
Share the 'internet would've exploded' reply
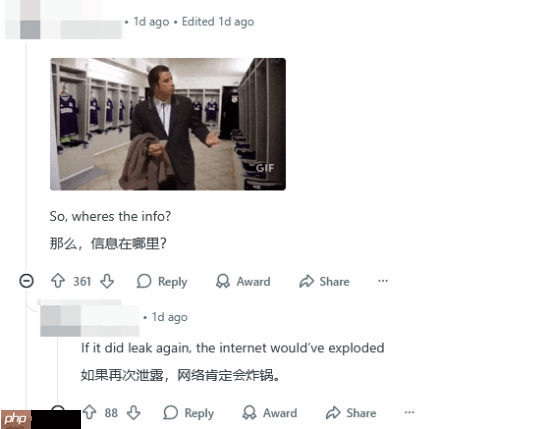tap(351, 413)
